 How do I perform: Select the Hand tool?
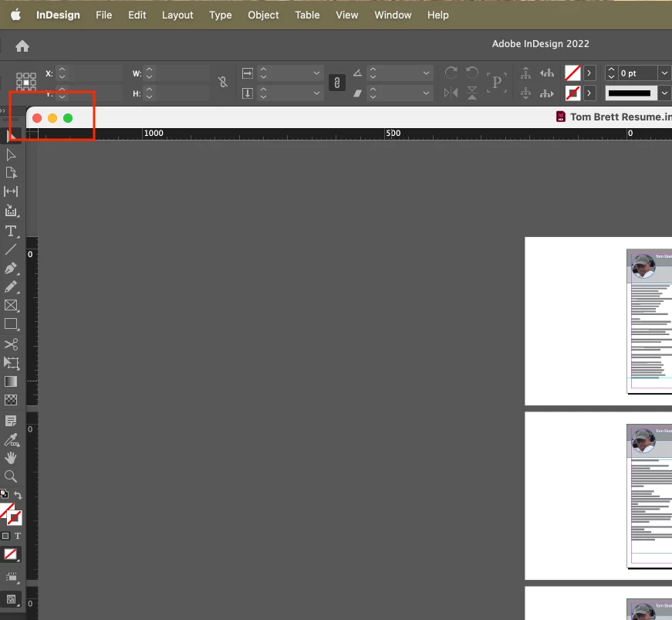[x=11, y=458]
